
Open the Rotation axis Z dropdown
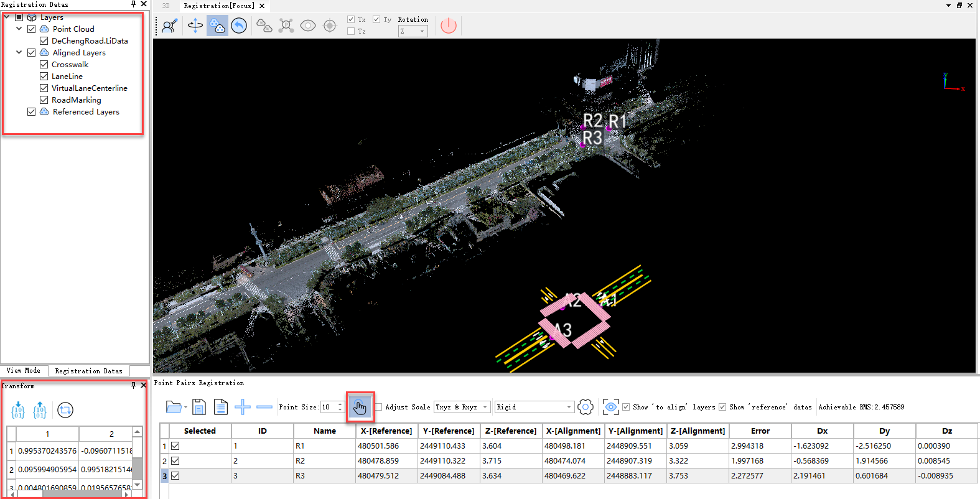tap(413, 31)
